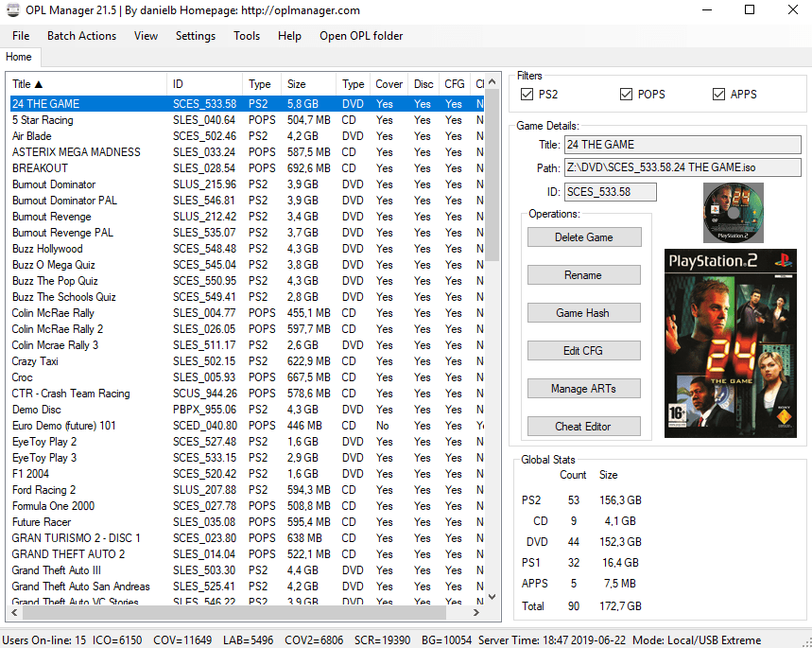Open the Tools menu
This screenshot has width=812, height=648.
pos(247,36)
